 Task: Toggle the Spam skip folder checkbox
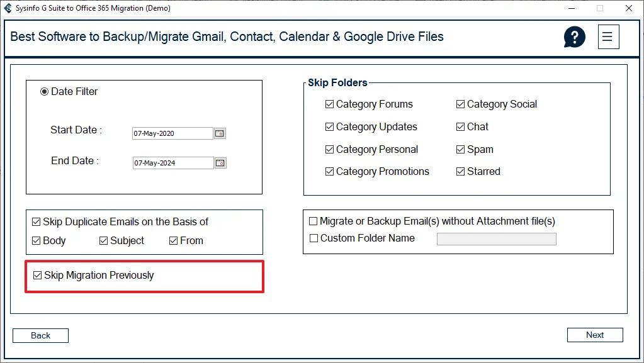coord(460,150)
